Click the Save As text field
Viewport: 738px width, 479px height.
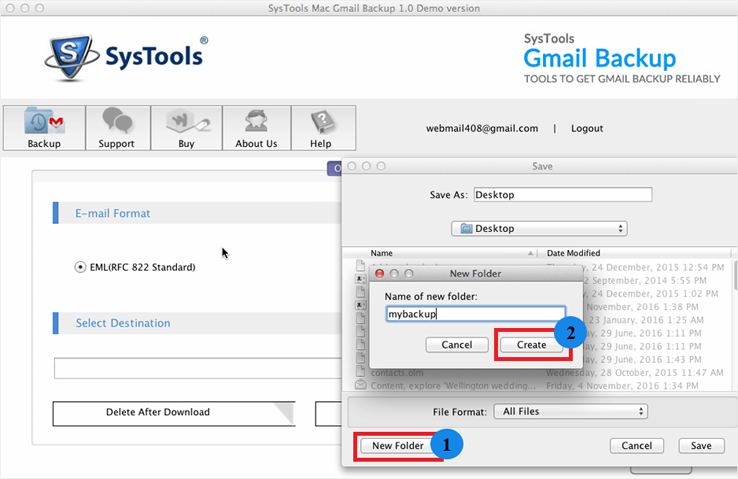point(562,195)
